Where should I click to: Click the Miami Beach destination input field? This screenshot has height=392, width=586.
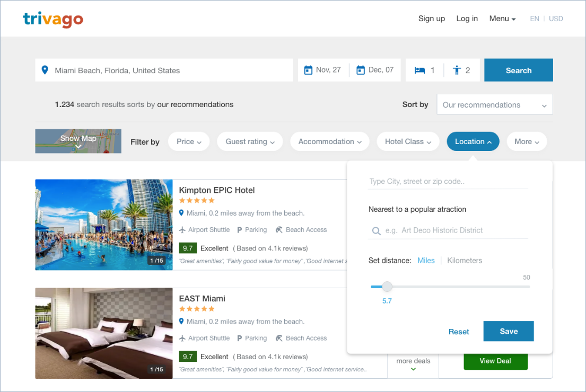click(x=164, y=70)
